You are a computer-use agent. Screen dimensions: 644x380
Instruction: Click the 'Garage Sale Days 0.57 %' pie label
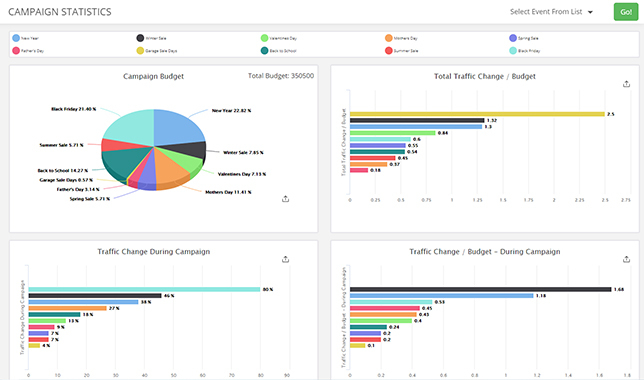[x=66, y=180]
